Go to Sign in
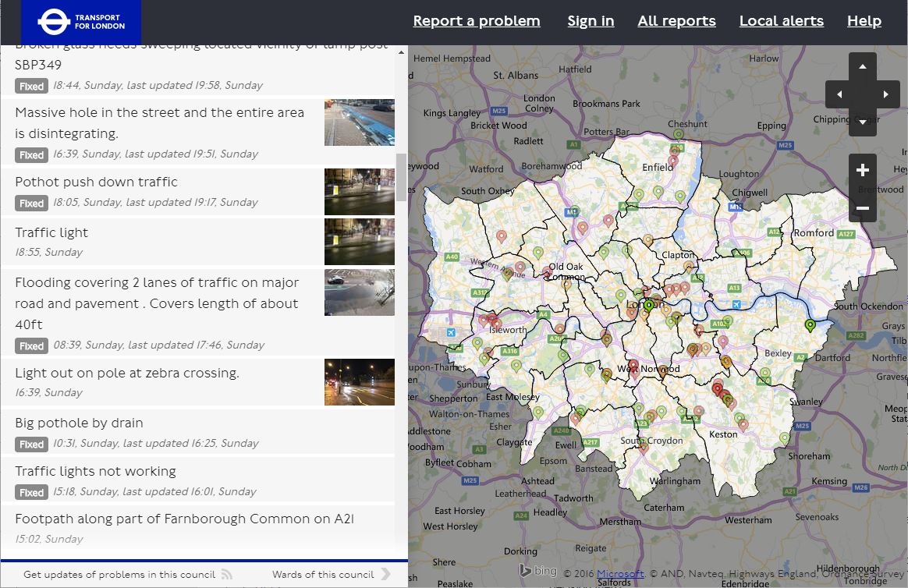The width and height of the screenshot is (908, 588). click(591, 21)
